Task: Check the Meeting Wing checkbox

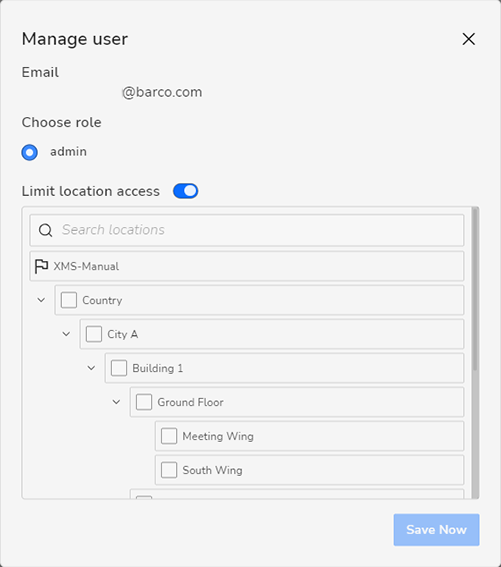Action: (x=169, y=436)
